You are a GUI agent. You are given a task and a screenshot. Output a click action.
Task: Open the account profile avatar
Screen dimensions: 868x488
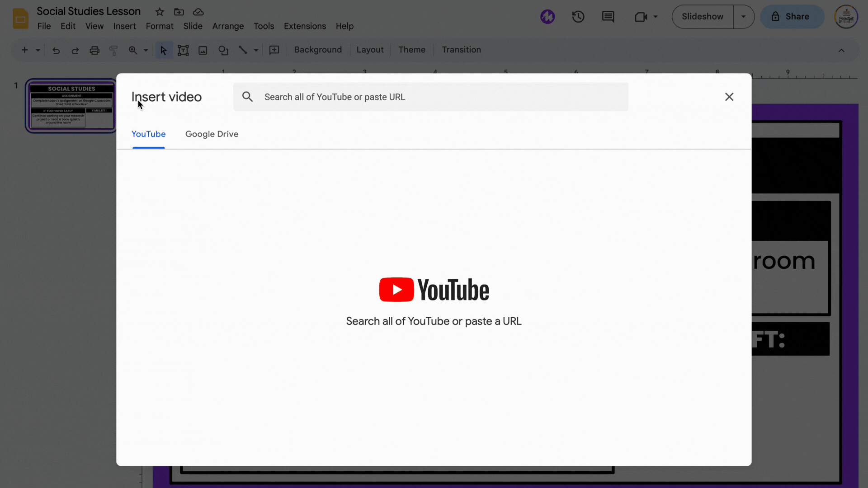pyautogui.click(x=846, y=17)
